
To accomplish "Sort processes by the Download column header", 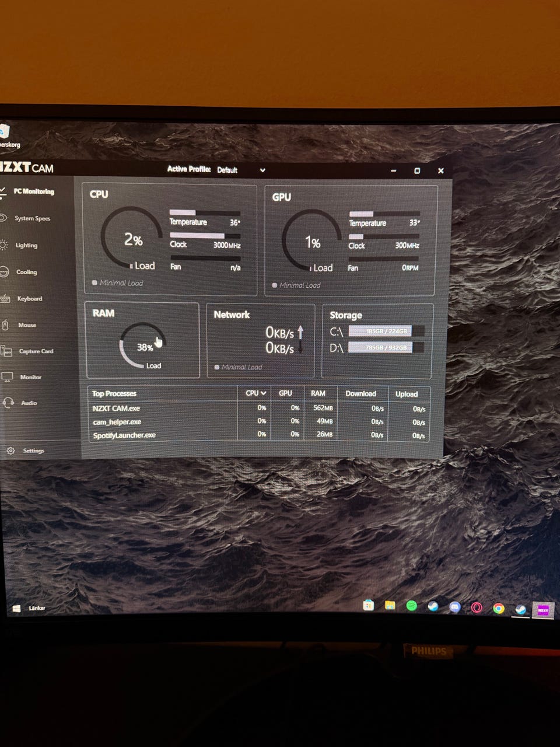I will pyautogui.click(x=360, y=393).
